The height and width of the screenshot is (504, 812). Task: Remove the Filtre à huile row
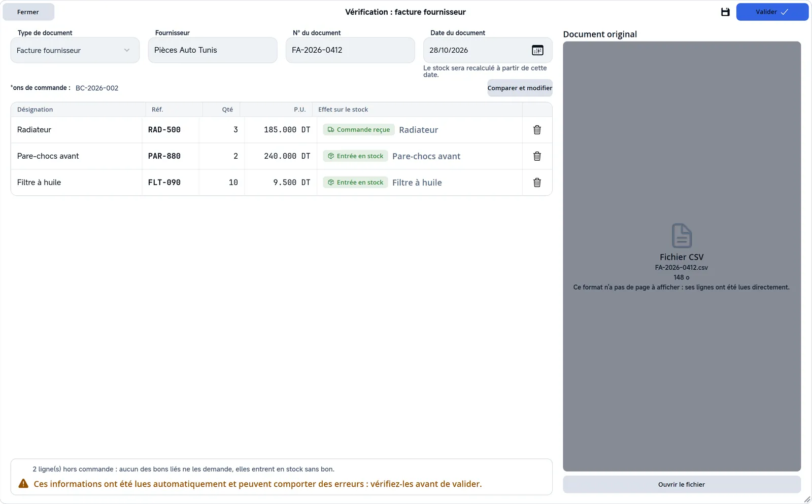537,183
